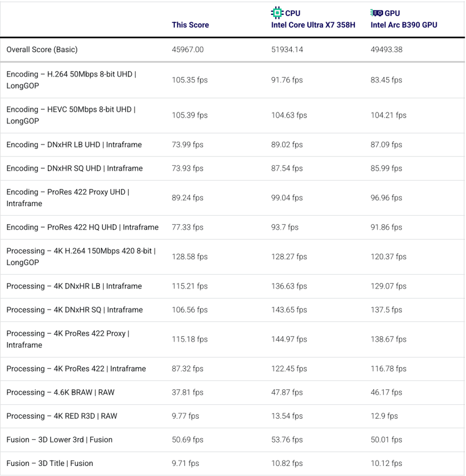Viewport: 466px width, 476px height.
Task: Select the Overall Score (Basic) row label
Action: tap(42, 50)
